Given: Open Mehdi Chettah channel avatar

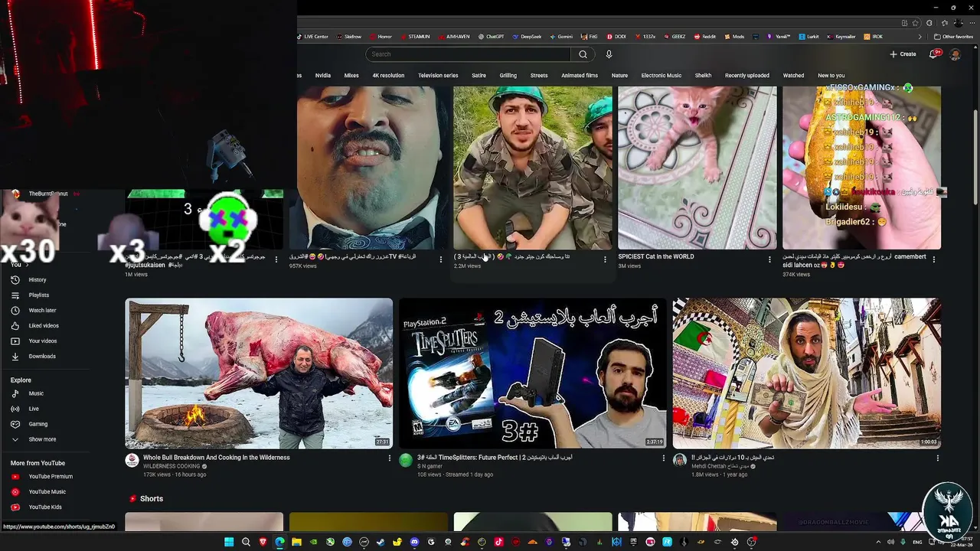Looking at the screenshot, I should pos(679,460).
